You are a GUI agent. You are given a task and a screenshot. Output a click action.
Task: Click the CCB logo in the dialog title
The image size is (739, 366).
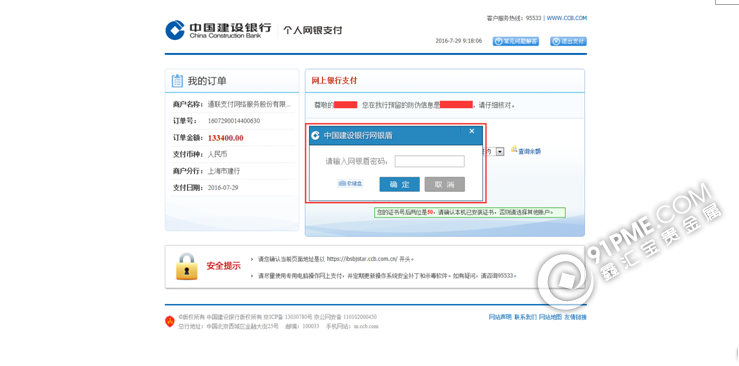pyautogui.click(x=315, y=136)
